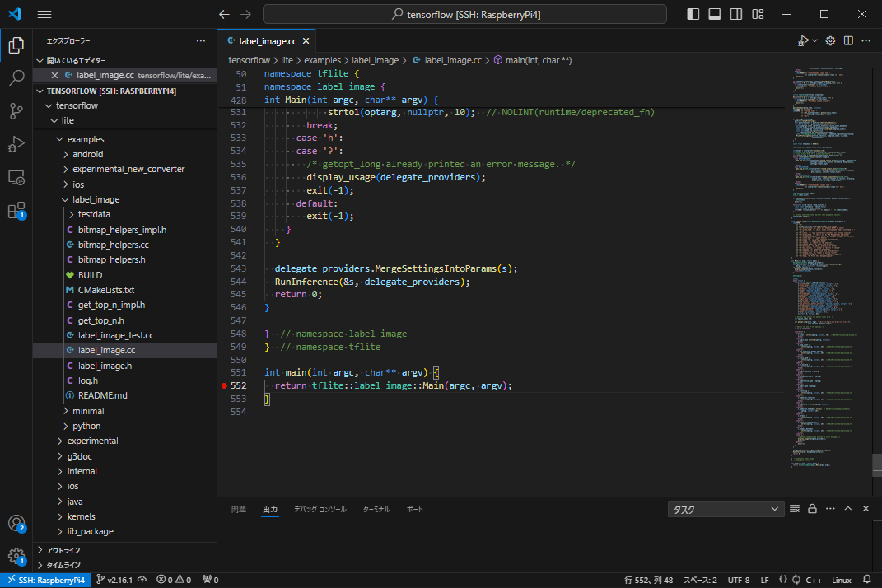Viewport: 882px width, 588px height.
Task: Switch to the ターミナル panel tab
Action: click(x=376, y=509)
